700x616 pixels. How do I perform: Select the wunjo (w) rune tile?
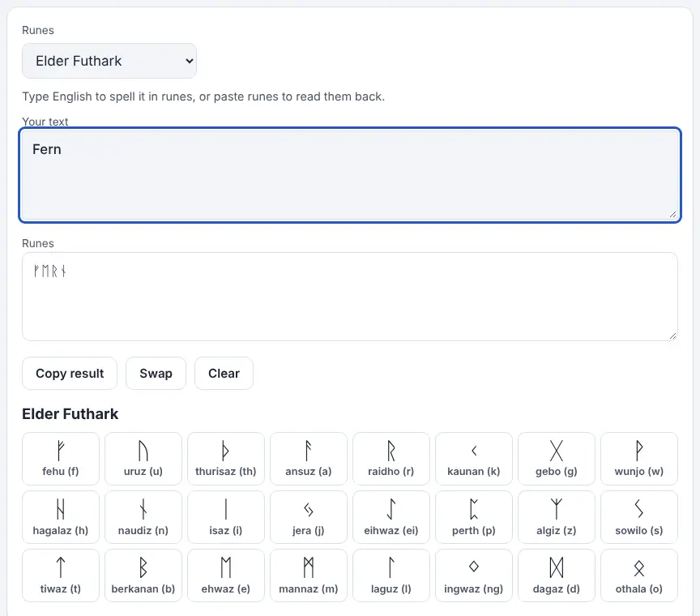639,458
